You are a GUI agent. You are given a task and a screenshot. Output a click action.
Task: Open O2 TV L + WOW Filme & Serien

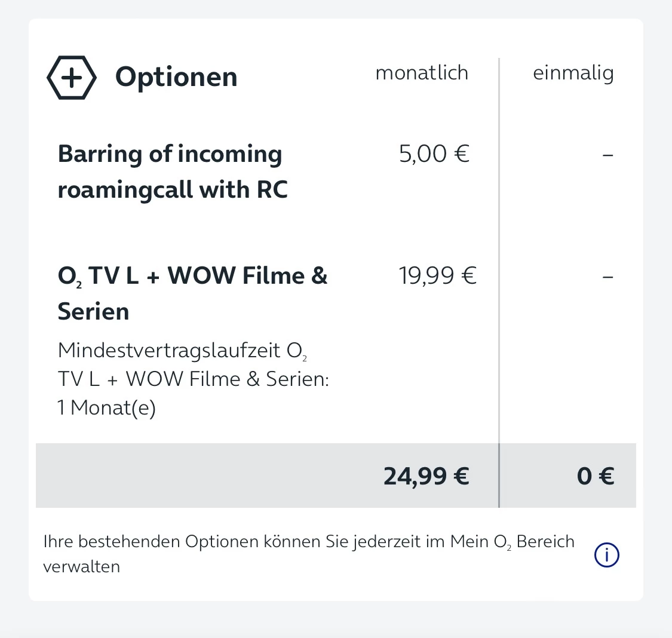(x=192, y=293)
